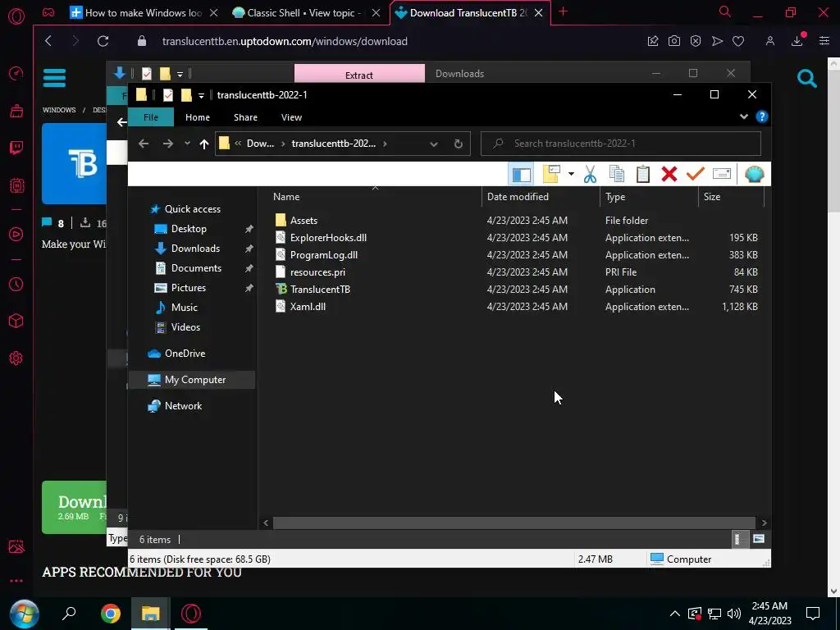Open folder options dropdown arrow in toolbar
This screenshot has width=840, height=630.
click(x=571, y=174)
